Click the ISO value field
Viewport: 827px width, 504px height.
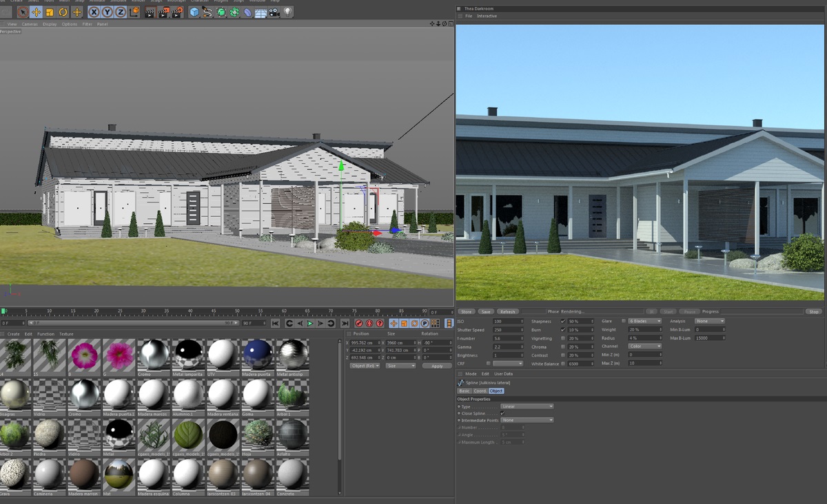click(508, 322)
